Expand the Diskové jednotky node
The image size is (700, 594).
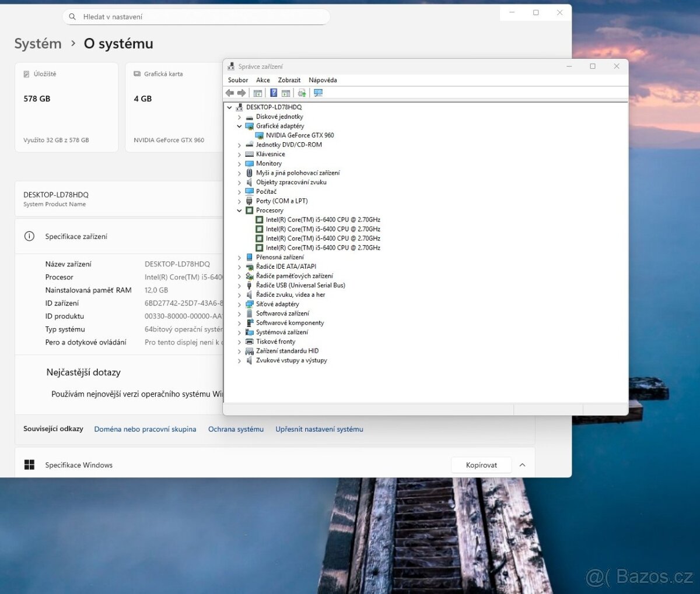click(x=239, y=117)
